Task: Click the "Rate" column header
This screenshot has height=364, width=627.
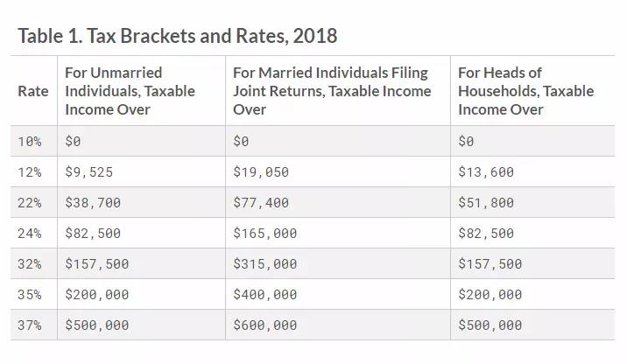Action: point(33,91)
